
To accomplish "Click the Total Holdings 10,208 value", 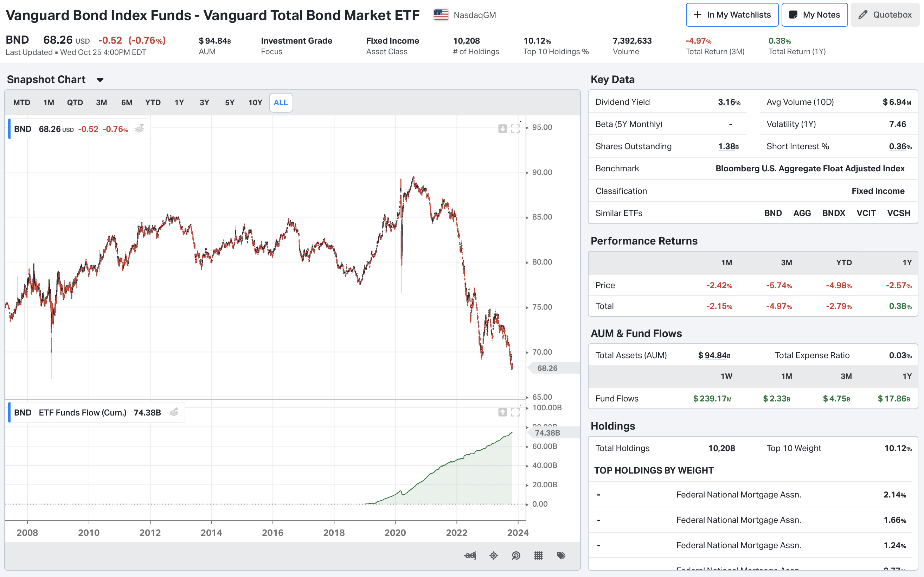I will click(721, 448).
